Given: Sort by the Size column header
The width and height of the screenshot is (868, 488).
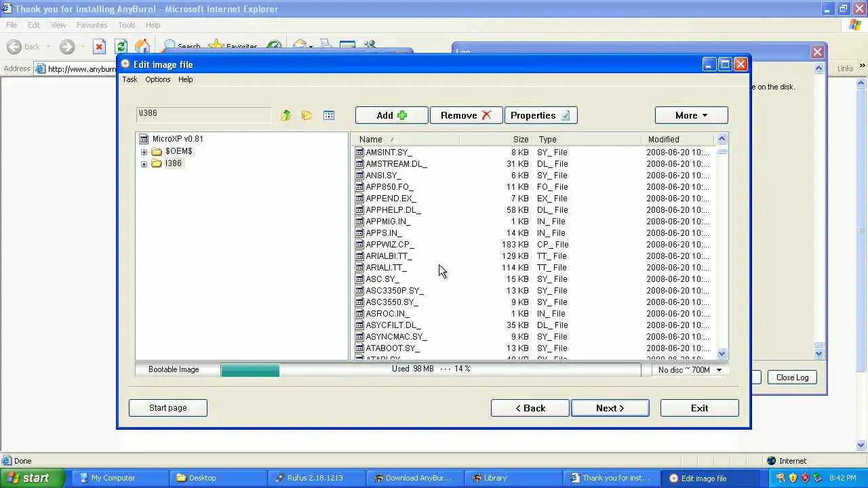Looking at the screenshot, I should click(496, 139).
